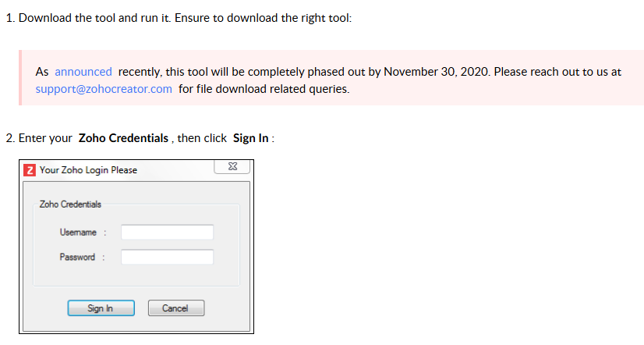Open the announced link
This screenshot has height=345, width=644.
pyautogui.click(x=83, y=72)
